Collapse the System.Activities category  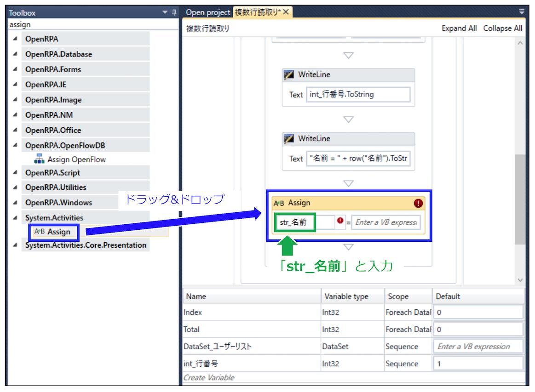(x=15, y=218)
